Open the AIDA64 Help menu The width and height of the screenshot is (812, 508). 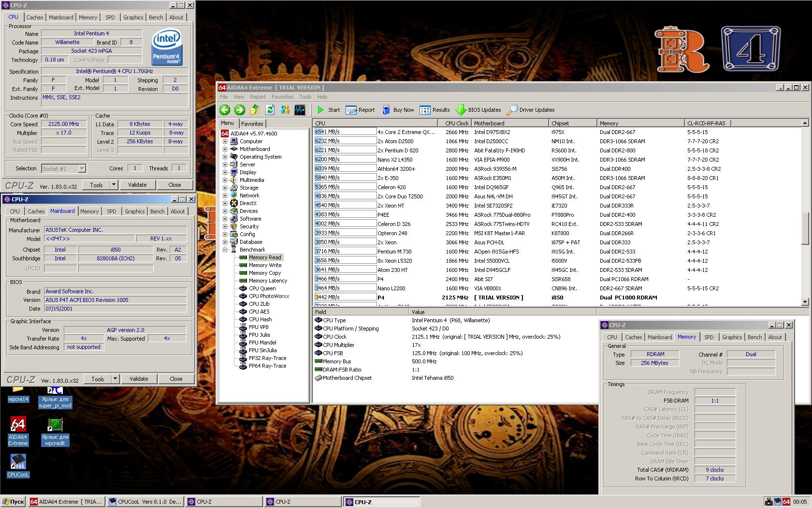coord(322,97)
